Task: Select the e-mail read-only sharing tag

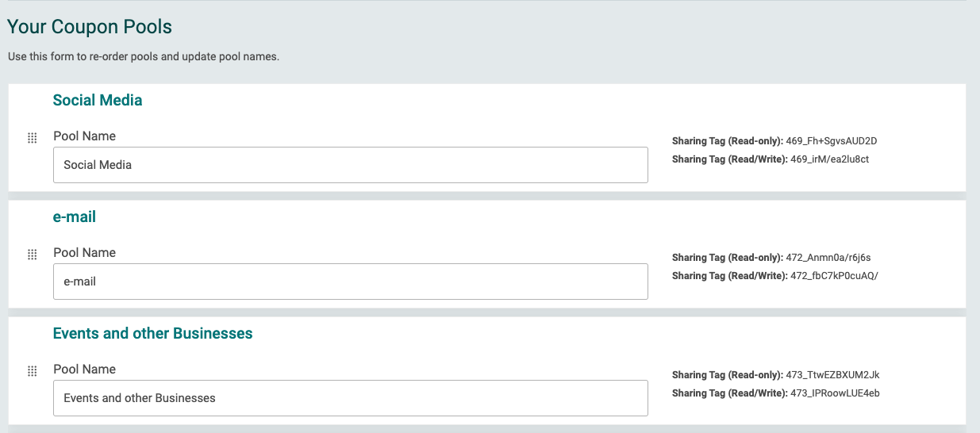Action: pos(828,258)
